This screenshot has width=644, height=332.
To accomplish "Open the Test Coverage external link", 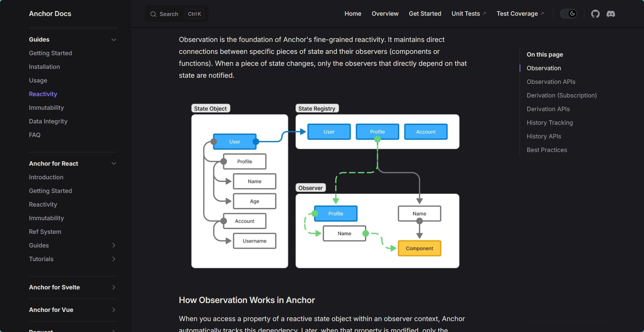I will coord(520,14).
